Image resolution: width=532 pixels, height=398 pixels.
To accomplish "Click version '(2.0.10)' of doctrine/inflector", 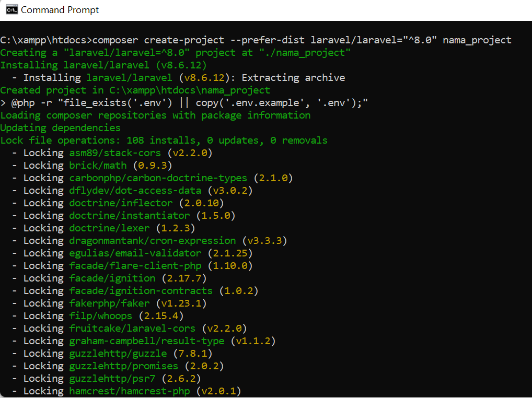I will click(202, 203).
